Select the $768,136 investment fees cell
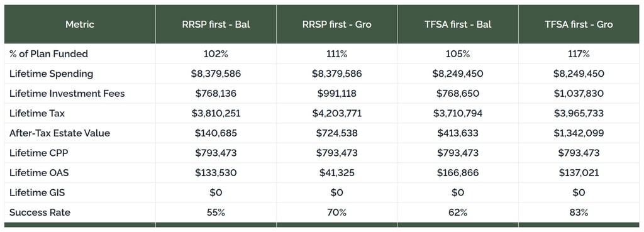Screen dimensions: 644x232 pos(216,93)
